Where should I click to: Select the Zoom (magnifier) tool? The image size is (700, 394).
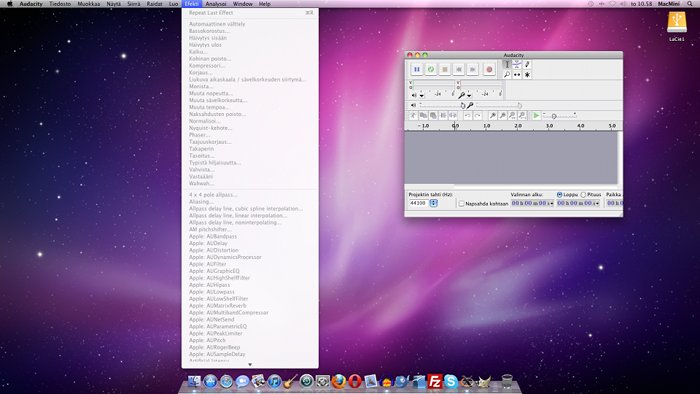pos(507,75)
